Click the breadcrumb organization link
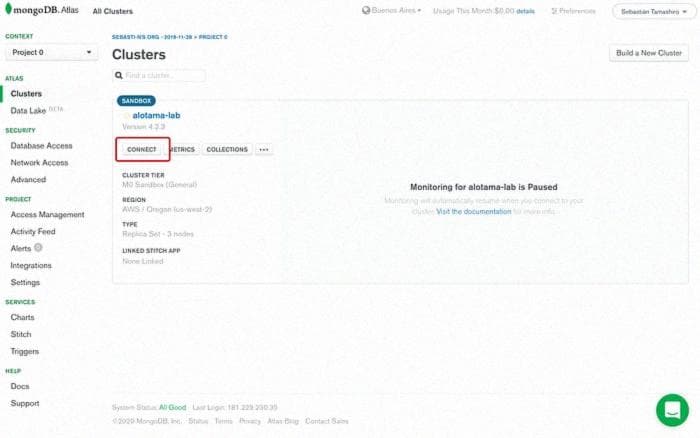This screenshot has height=438, width=700. tap(152, 37)
